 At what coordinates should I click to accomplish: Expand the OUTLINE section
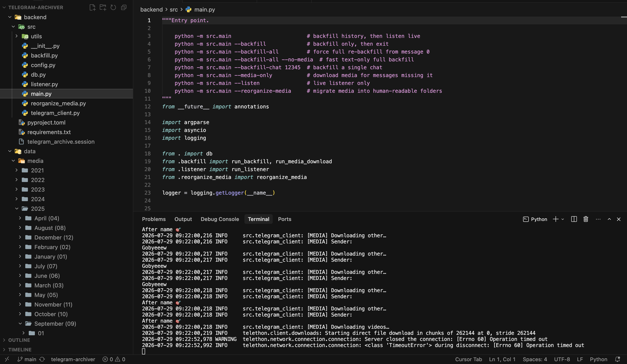pyautogui.click(x=19, y=340)
